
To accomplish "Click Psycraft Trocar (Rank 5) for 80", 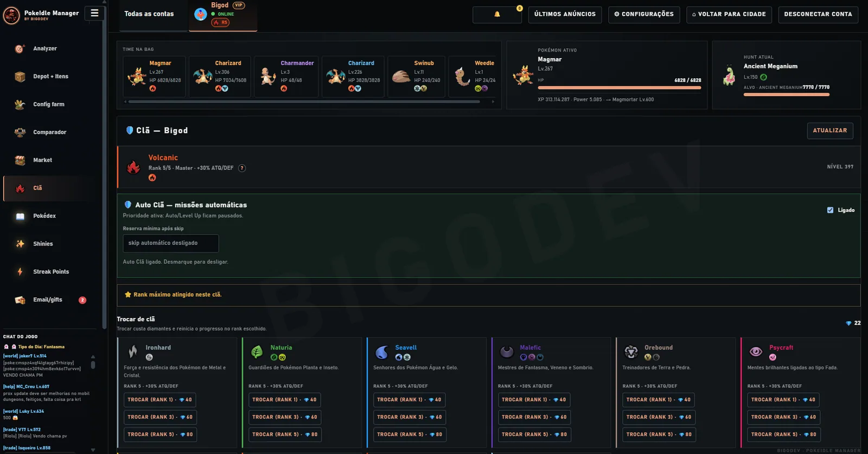I will click(x=784, y=434).
